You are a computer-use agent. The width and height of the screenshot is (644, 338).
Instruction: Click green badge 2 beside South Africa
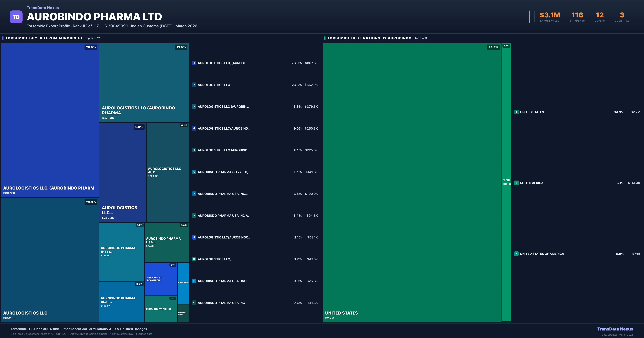coord(516,183)
